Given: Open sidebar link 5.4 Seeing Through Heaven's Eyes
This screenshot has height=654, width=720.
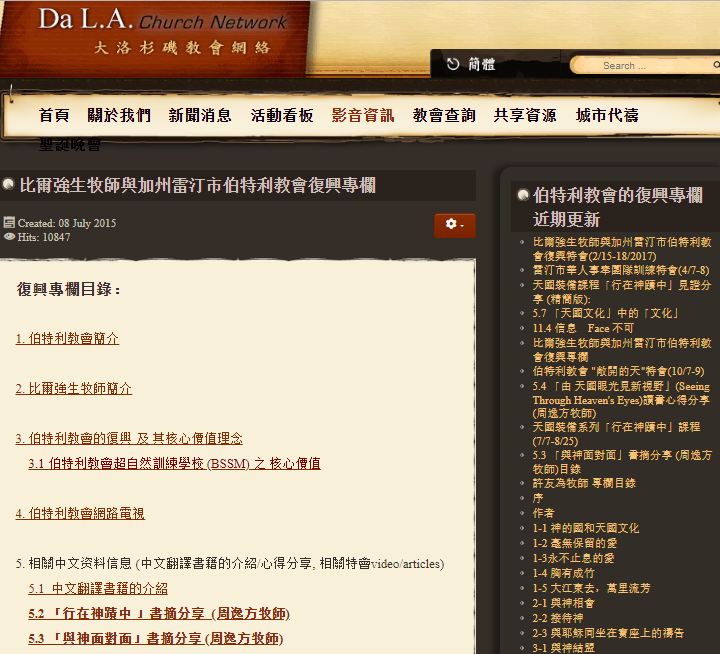Looking at the screenshot, I should (621, 400).
